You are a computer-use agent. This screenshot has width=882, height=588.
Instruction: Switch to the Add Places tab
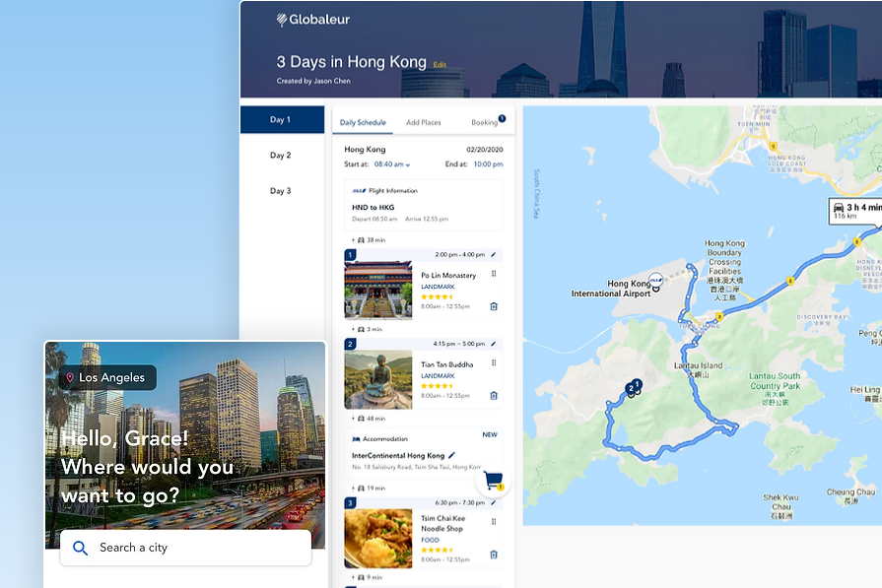coord(424,122)
